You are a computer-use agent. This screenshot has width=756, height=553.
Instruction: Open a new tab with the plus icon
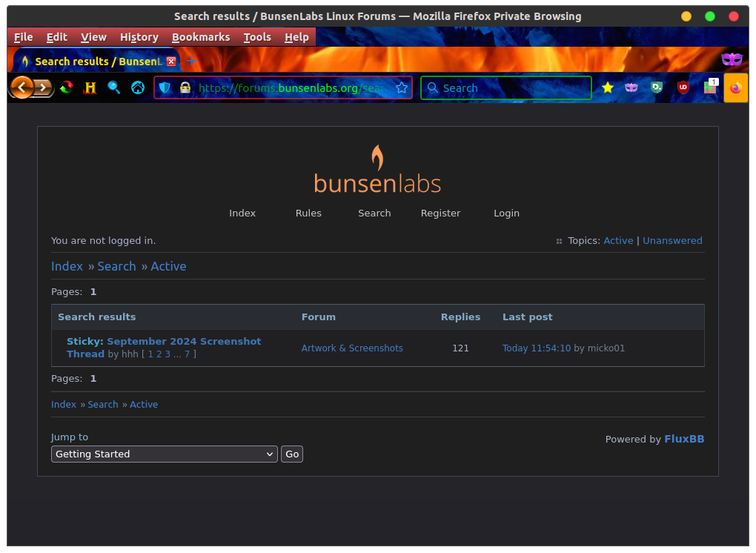[x=191, y=61]
